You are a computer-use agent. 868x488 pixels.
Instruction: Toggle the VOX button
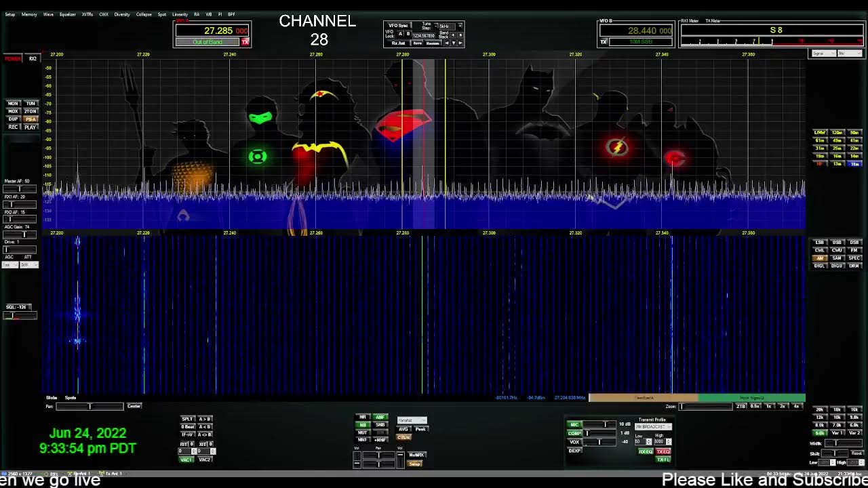click(x=574, y=442)
